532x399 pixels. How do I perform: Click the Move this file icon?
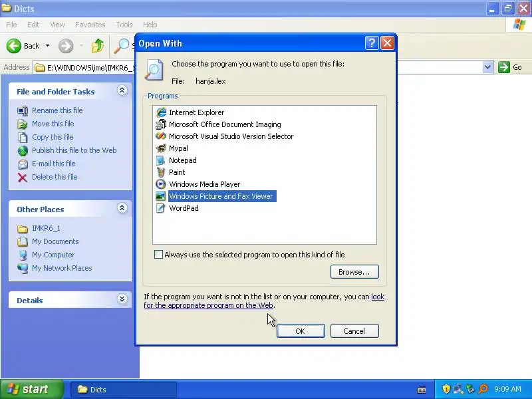coord(23,124)
